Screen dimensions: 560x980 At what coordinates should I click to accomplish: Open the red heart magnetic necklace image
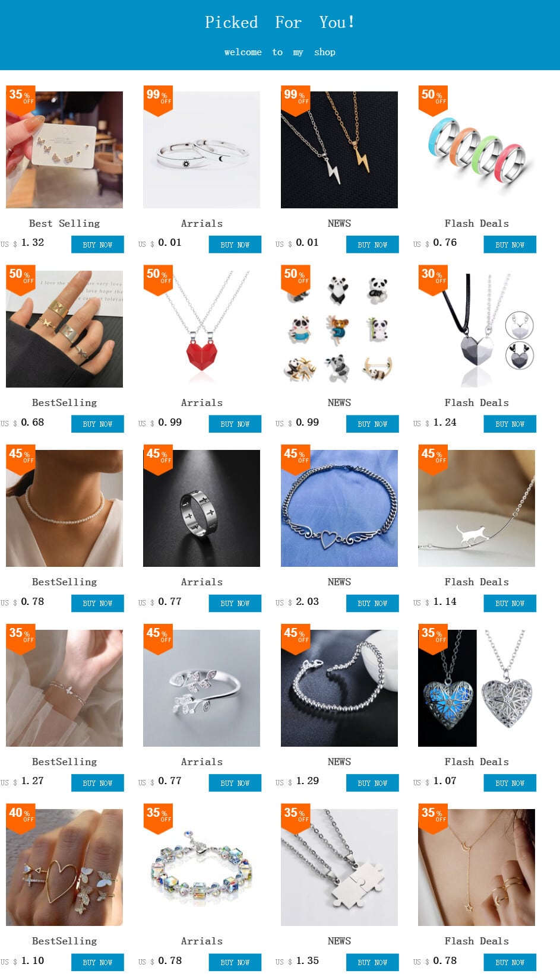(201, 329)
